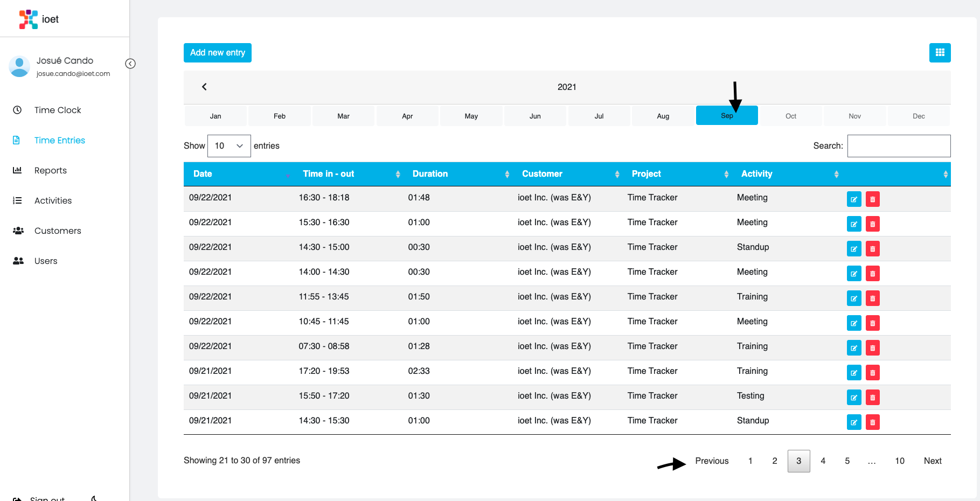Viewport: 980px width, 501px height.
Task: Open Activities from sidebar
Action: pyautogui.click(x=53, y=200)
